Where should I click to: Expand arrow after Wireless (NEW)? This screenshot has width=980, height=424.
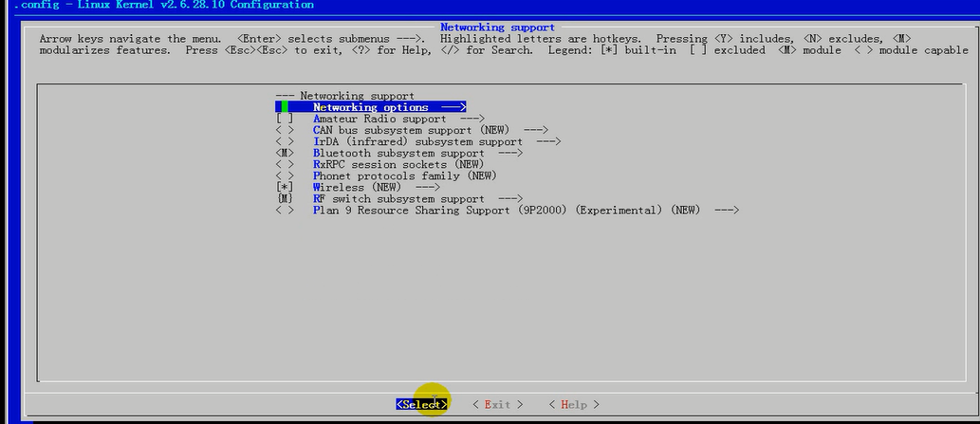(428, 187)
